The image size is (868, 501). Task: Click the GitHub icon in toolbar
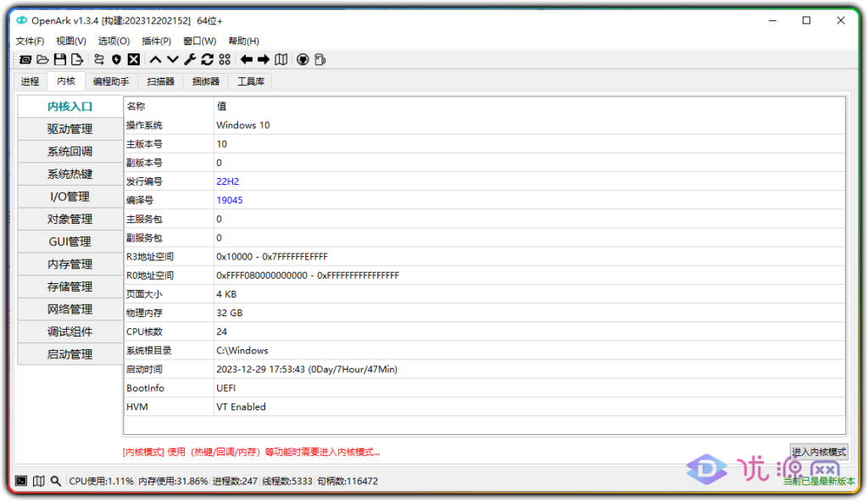(303, 59)
